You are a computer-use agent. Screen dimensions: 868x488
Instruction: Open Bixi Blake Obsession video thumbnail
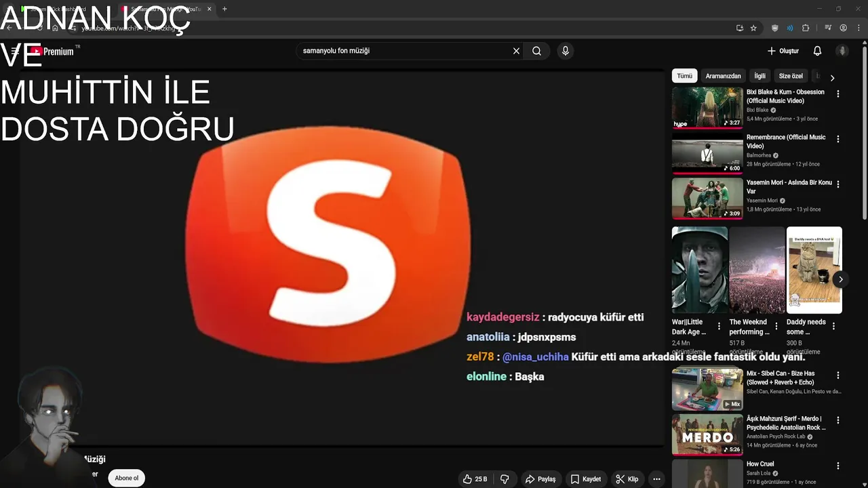click(707, 107)
